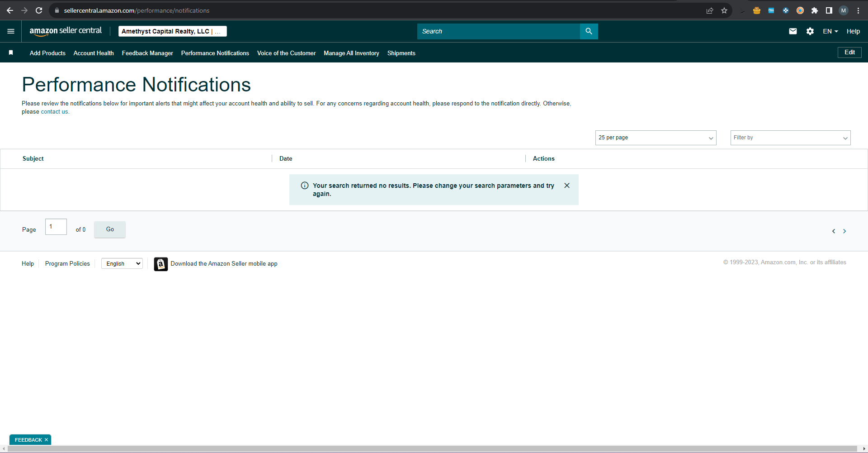Click the search magnifier button
Viewport: 868px width, 453px height.
tap(589, 31)
